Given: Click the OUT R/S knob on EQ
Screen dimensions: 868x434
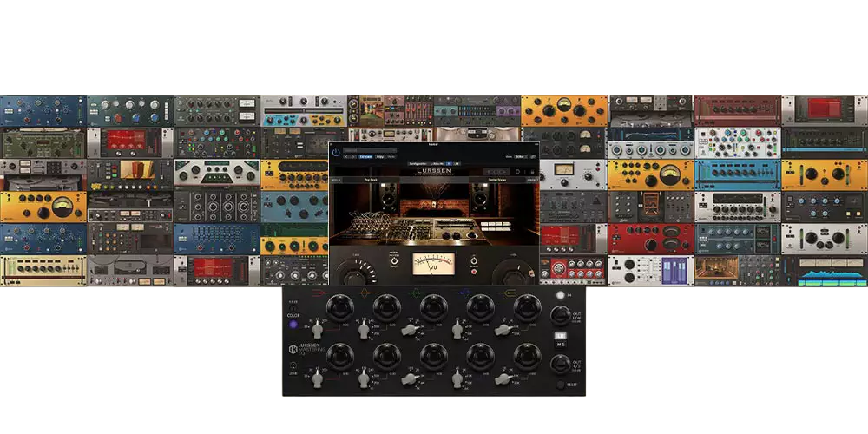Looking at the screenshot, I should pos(560,365).
